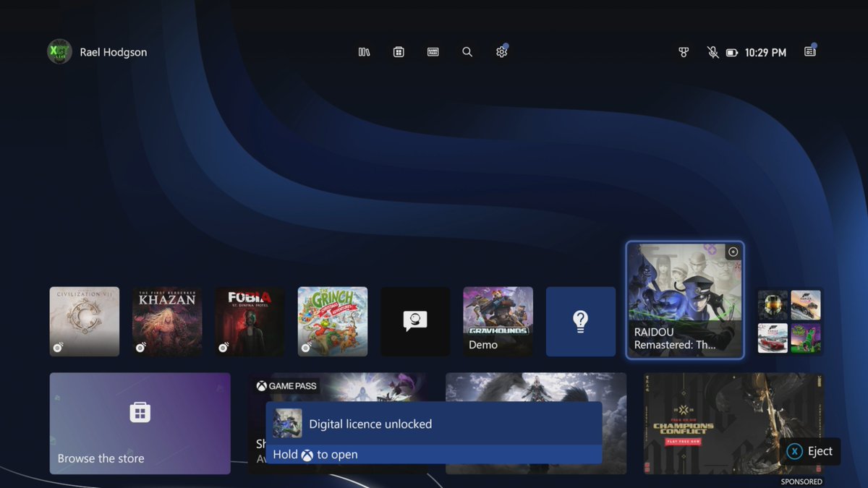Click the muted microphone status icon
868x488 pixels.
tap(712, 52)
